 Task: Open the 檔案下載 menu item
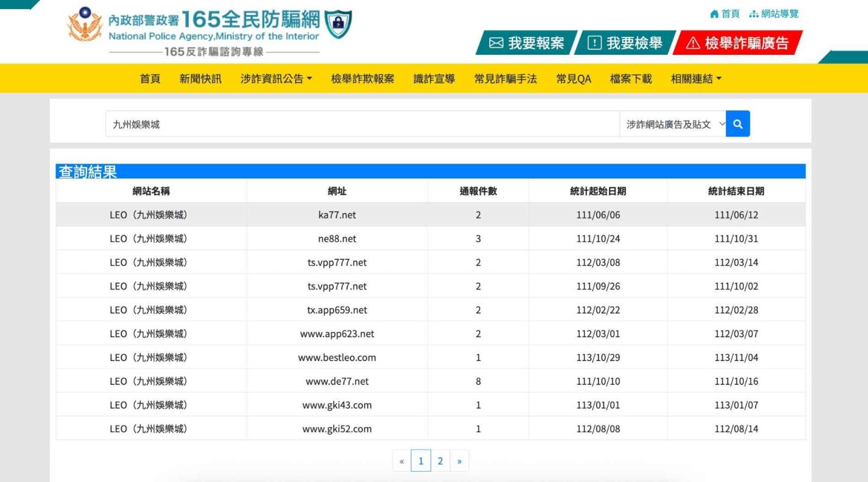coord(631,79)
